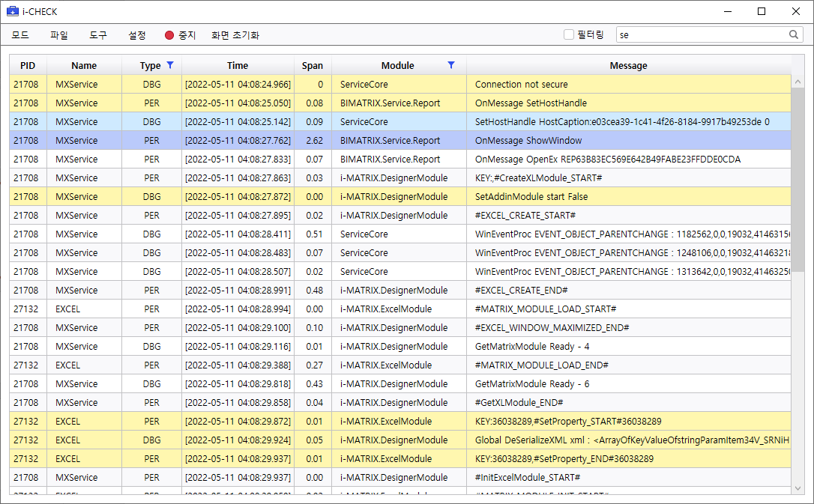Sort logs by the Time column header

coord(238,66)
